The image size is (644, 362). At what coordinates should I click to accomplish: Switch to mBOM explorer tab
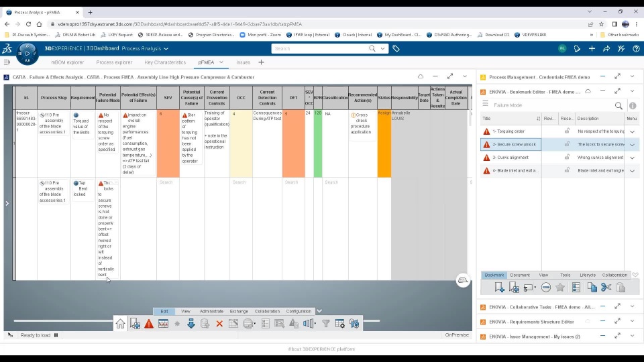pos(67,62)
